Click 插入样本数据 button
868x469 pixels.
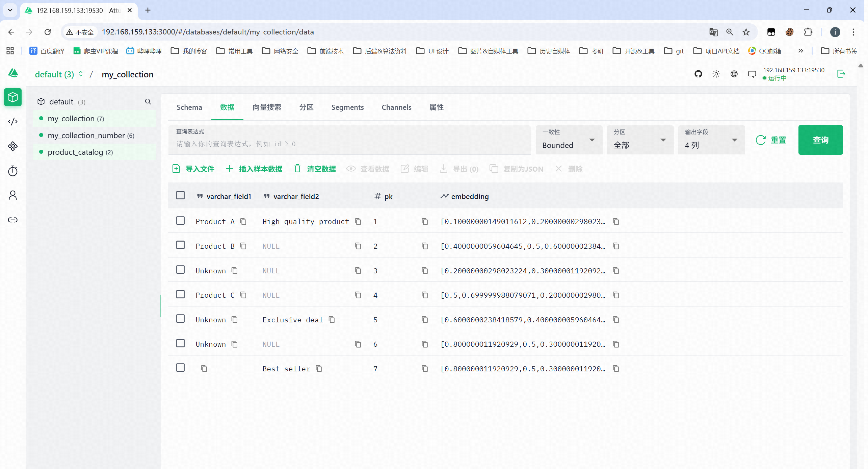click(x=254, y=169)
